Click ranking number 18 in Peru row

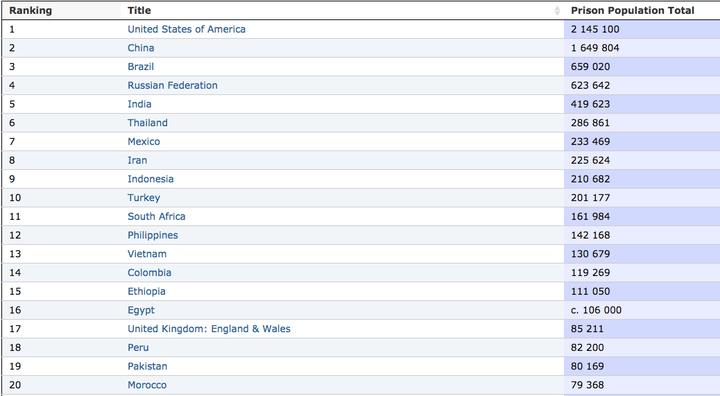[x=15, y=347]
